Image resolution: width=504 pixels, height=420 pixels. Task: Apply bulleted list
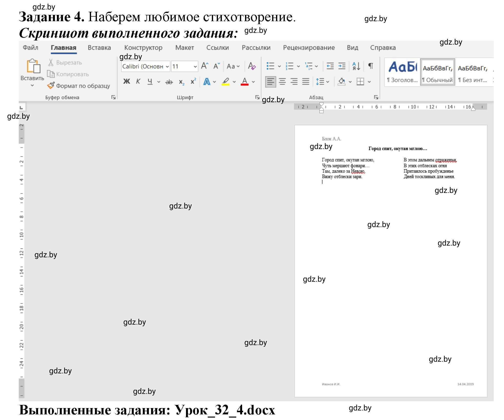(270, 66)
